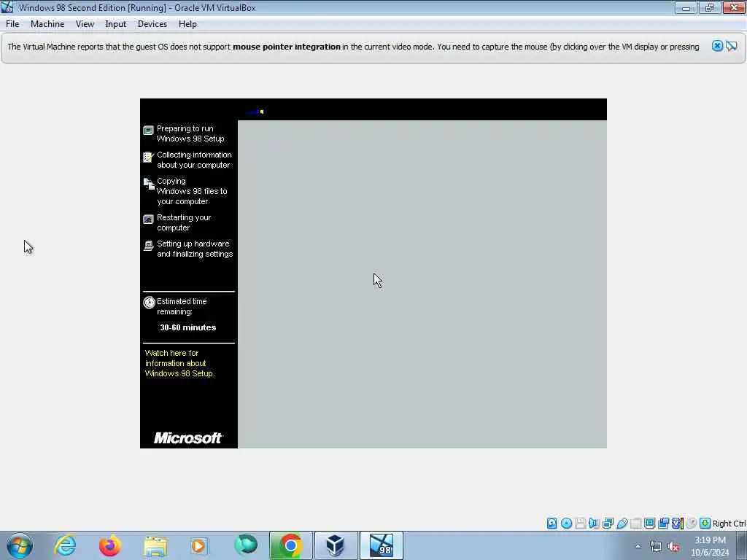Click the audio status icon
This screenshot has height=560, width=747.
(594, 524)
